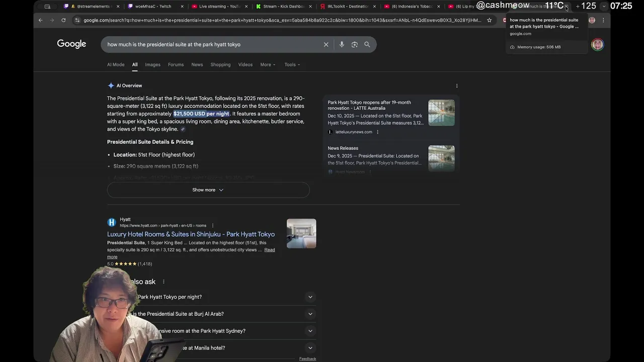The width and height of the screenshot is (644, 362).
Task: Select the Images search tab
Action: pyautogui.click(x=152, y=64)
